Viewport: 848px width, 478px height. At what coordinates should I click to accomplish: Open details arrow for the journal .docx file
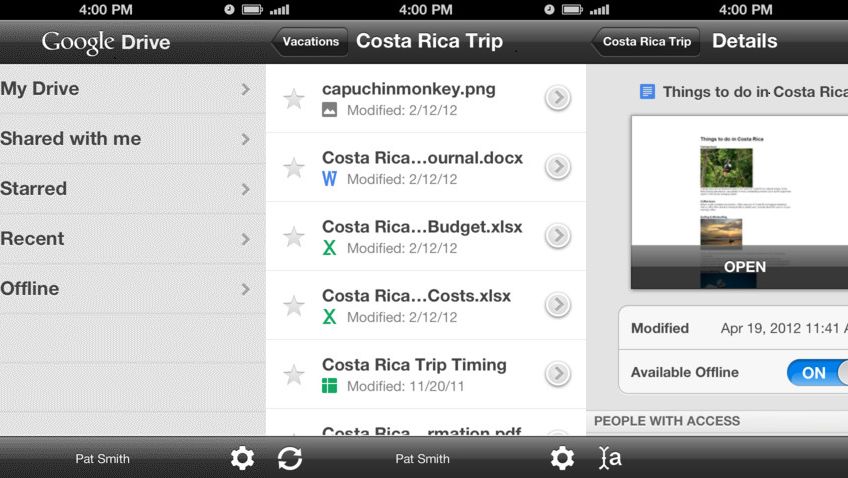[x=558, y=167]
